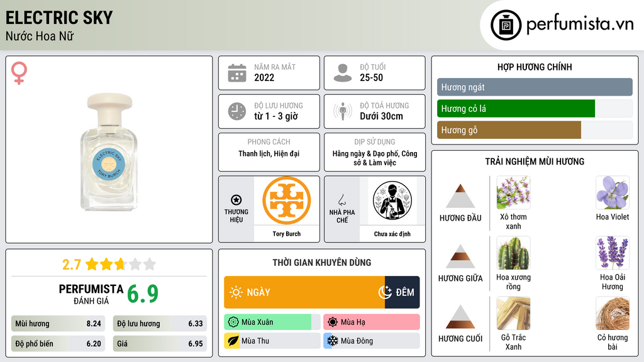This screenshot has height=362, width=644.
Task: Click the Độ lưu hương 6.33 score bar
Action: coord(160,324)
